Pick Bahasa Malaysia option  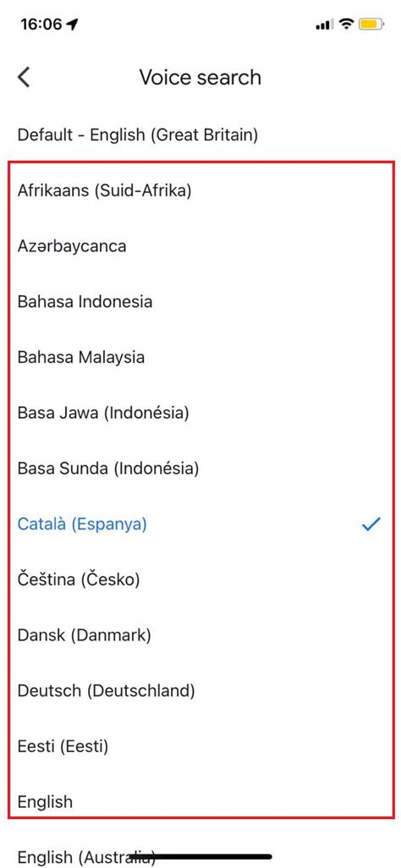pyautogui.click(x=200, y=357)
